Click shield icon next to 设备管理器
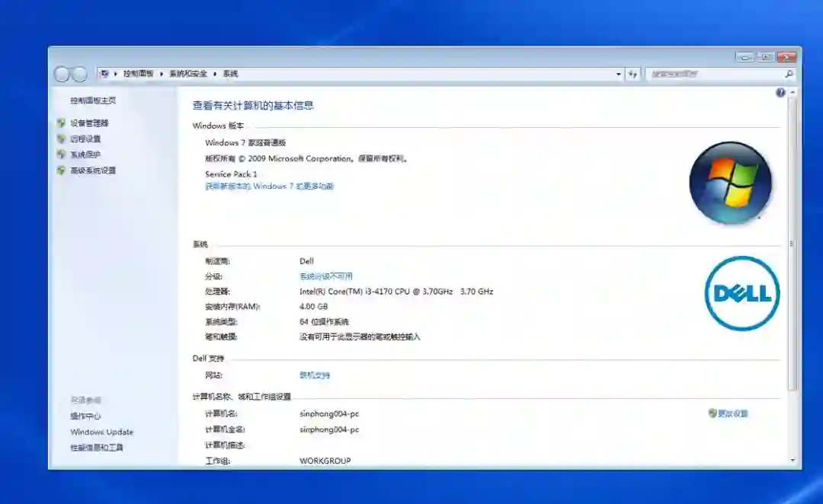823x504 pixels. (x=62, y=123)
